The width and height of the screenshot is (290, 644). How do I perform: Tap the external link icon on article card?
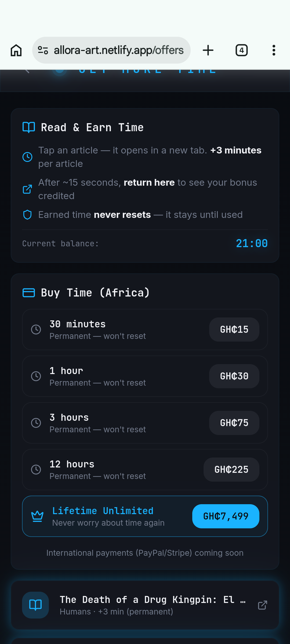[x=262, y=605]
